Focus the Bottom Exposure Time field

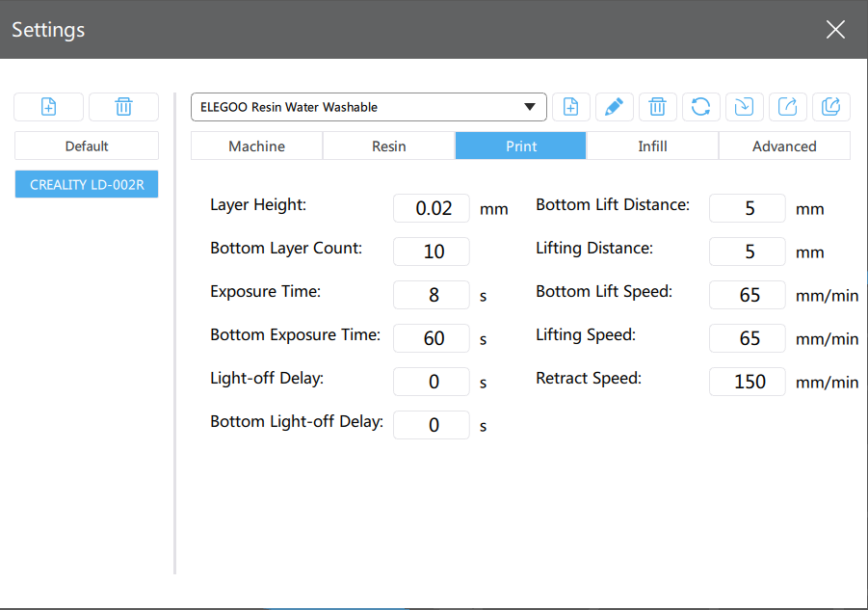432,338
